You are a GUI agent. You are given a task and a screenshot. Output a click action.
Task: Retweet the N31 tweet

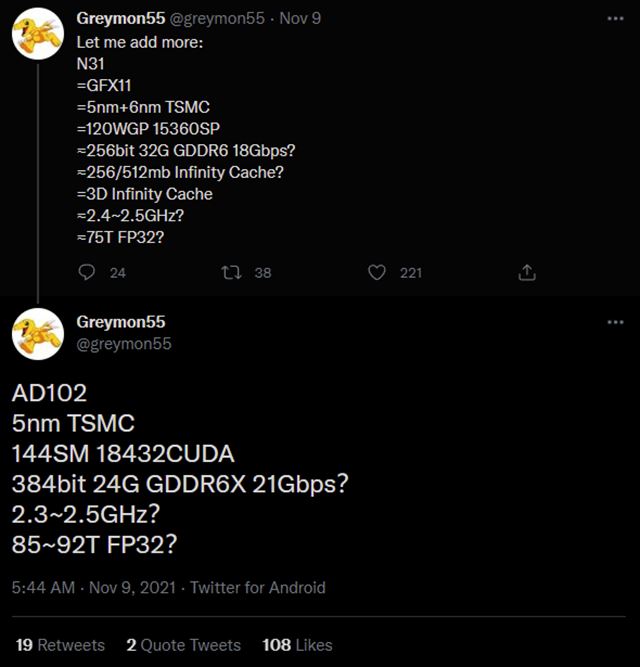(x=232, y=272)
